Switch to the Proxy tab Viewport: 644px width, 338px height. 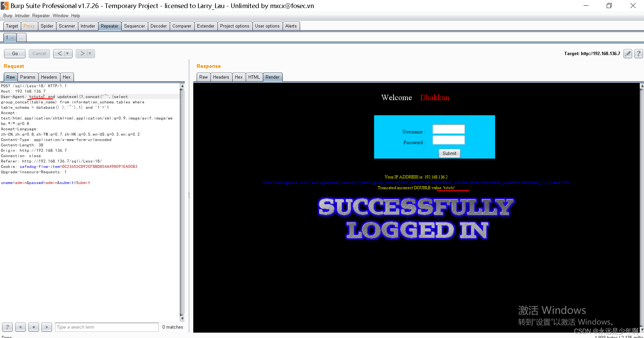29,26
